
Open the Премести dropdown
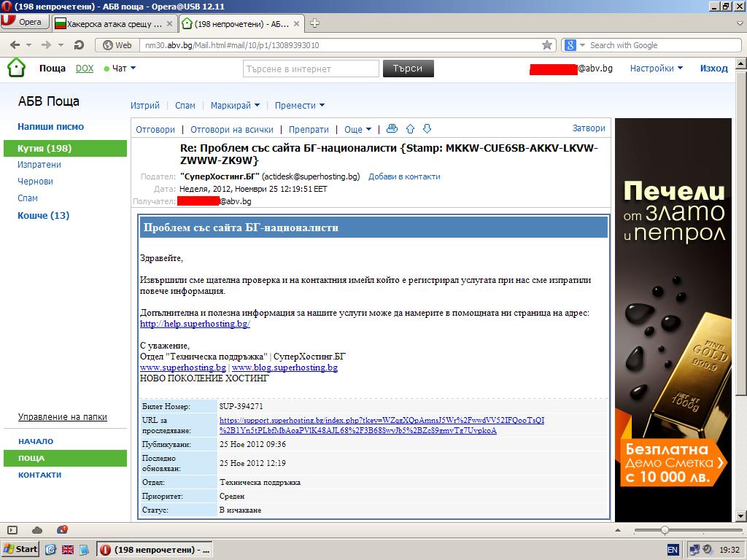coord(300,105)
